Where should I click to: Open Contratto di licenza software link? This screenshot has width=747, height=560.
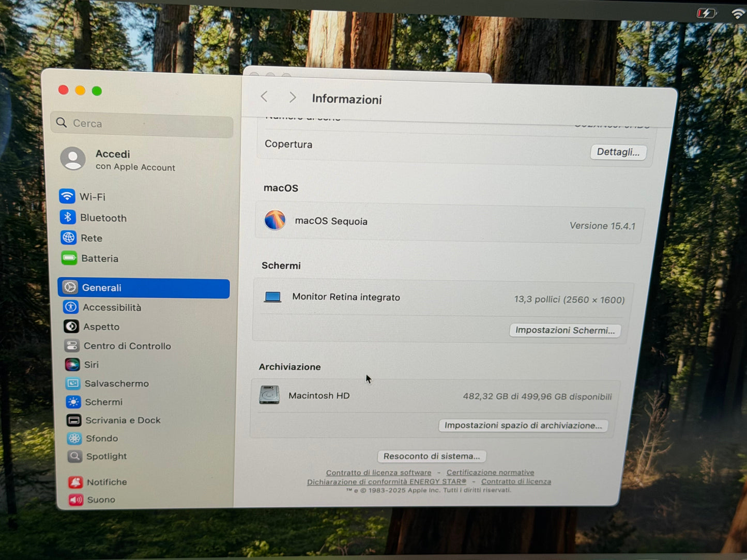(378, 472)
